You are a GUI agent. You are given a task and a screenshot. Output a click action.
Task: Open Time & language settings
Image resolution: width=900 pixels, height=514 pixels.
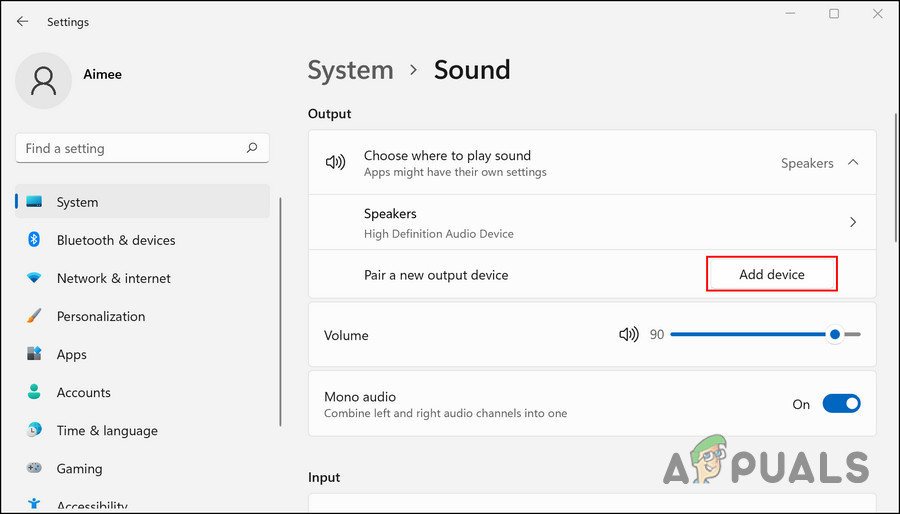pos(107,430)
